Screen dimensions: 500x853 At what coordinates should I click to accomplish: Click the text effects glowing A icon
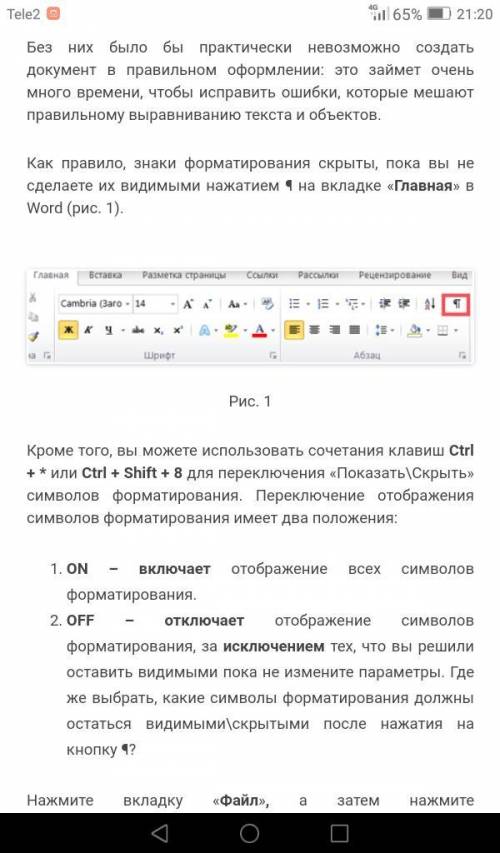point(205,330)
